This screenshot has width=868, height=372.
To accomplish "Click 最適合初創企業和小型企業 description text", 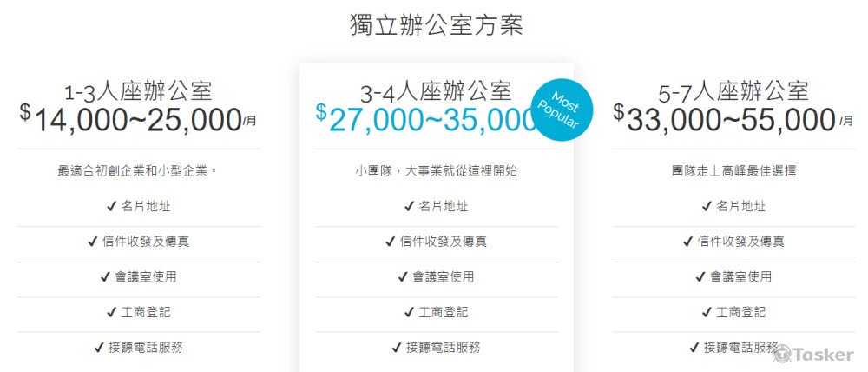I will (x=138, y=171).
